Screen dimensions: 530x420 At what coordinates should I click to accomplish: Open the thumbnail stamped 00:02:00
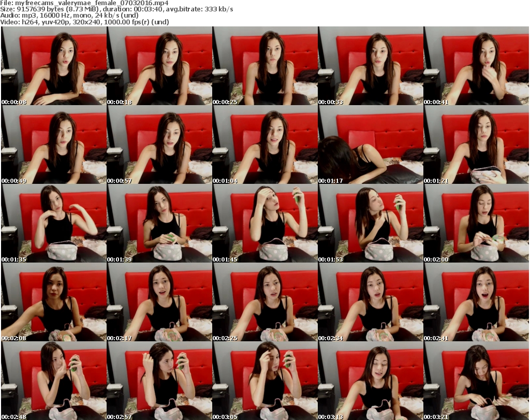pyautogui.click(x=476, y=223)
